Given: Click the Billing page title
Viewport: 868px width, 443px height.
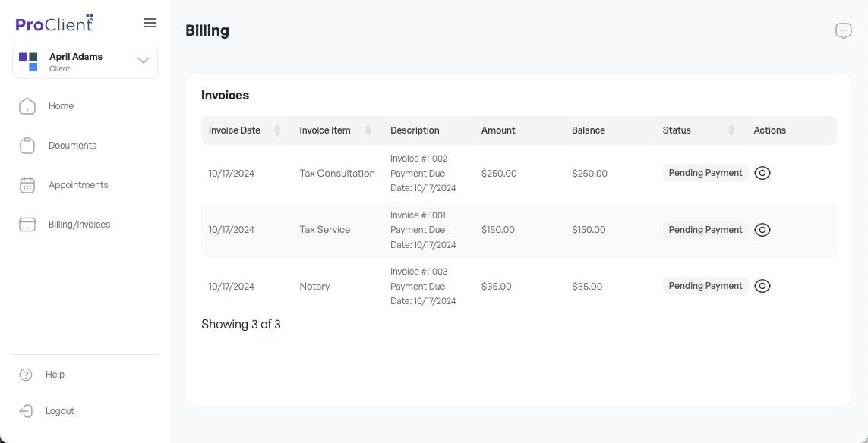Looking at the screenshot, I should (x=207, y=31).
